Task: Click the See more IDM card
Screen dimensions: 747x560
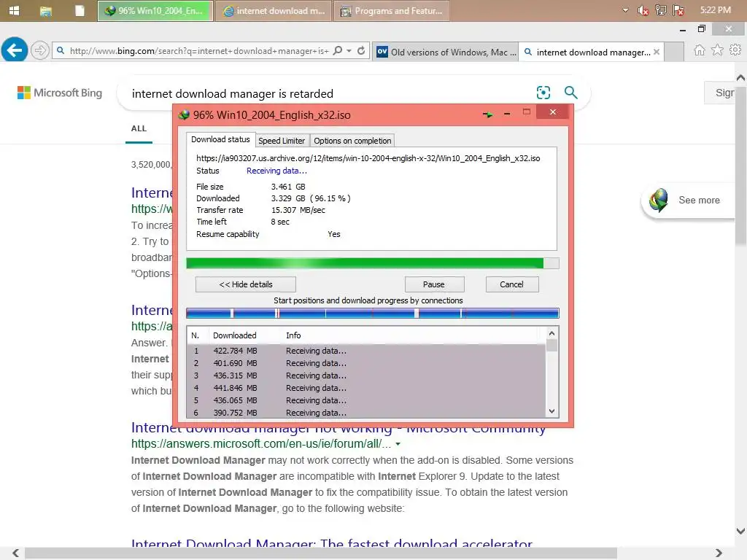Action: click(x=688, y=200)
